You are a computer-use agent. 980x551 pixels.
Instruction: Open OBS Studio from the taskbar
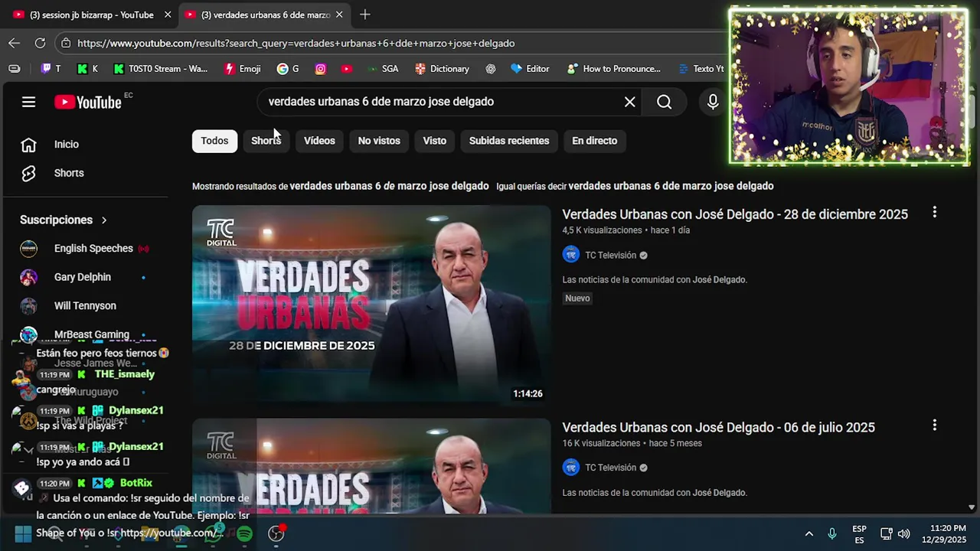tap(276, 533)
